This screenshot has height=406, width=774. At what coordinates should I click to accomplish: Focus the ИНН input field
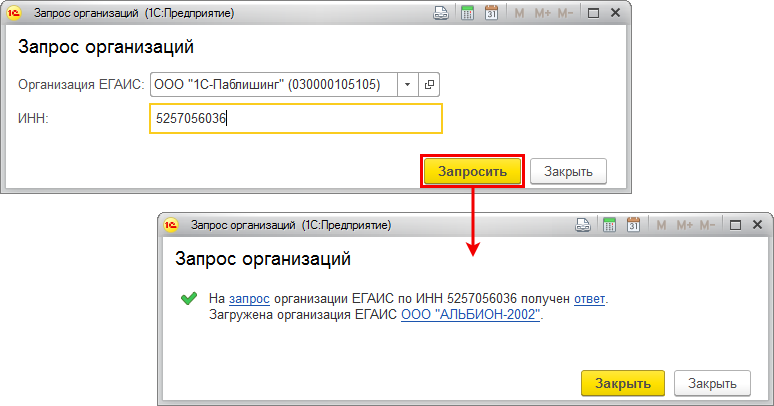296,119
